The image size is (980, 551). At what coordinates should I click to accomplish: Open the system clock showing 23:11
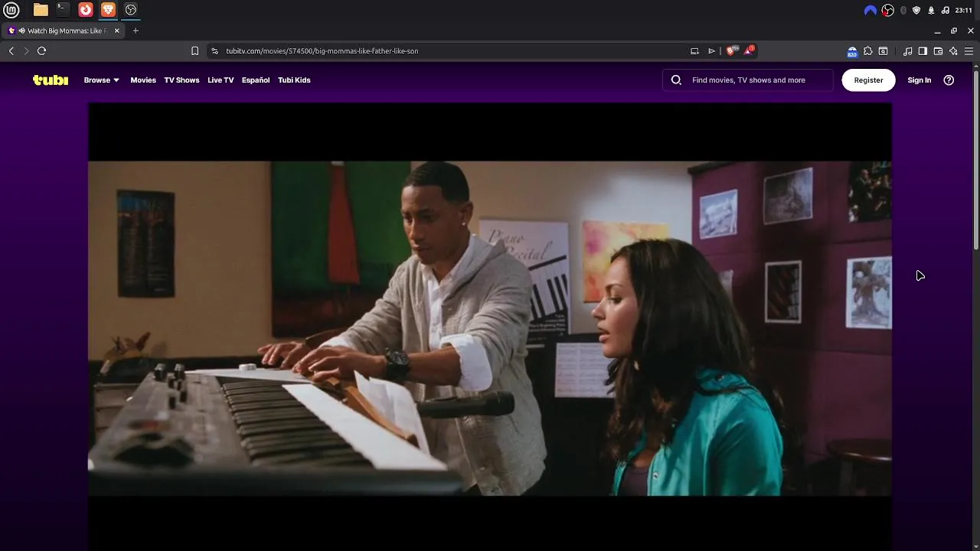point(964,10)
